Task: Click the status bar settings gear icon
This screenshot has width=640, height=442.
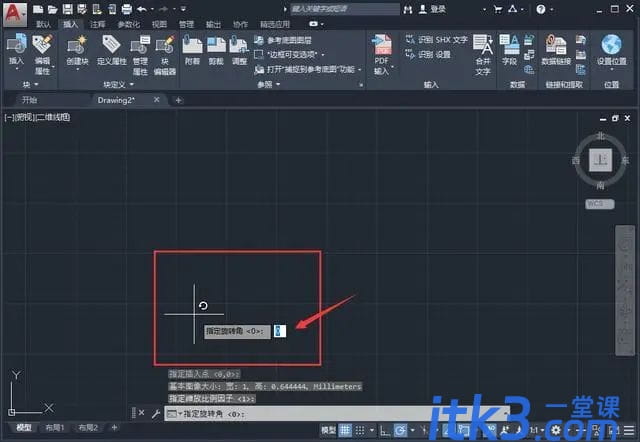Action: [x=556, y=430]
